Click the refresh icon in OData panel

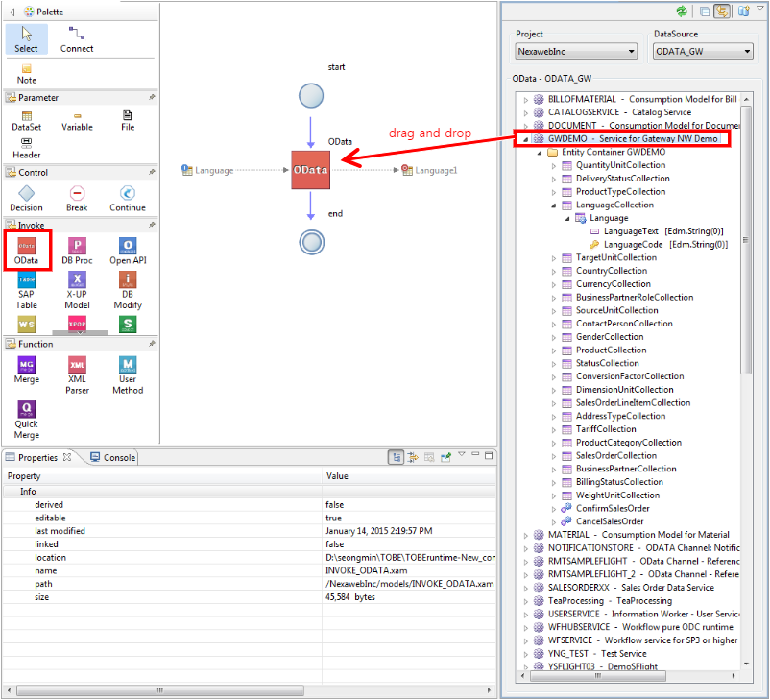(682, 12)
